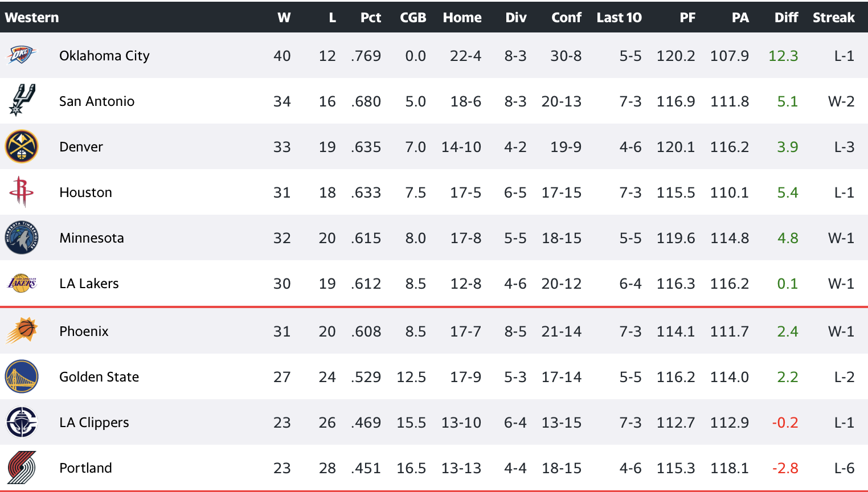Sort standings by Pct column header

(x=371, y=18)
